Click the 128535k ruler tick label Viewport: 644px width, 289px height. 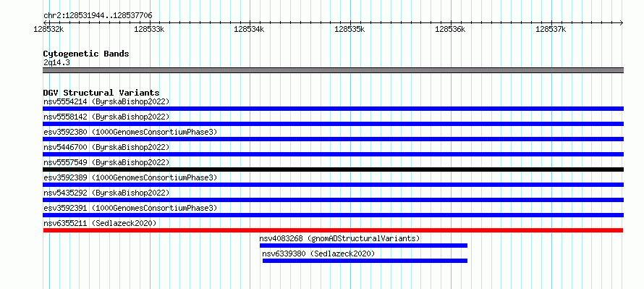point(350,29)
